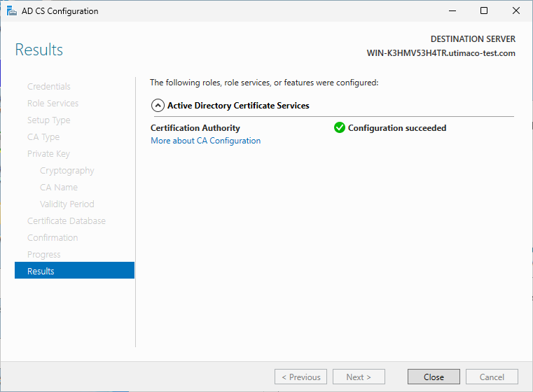
Task: Click the green Configuration succeeded checkmark icon
Action: tap(339, 127)
